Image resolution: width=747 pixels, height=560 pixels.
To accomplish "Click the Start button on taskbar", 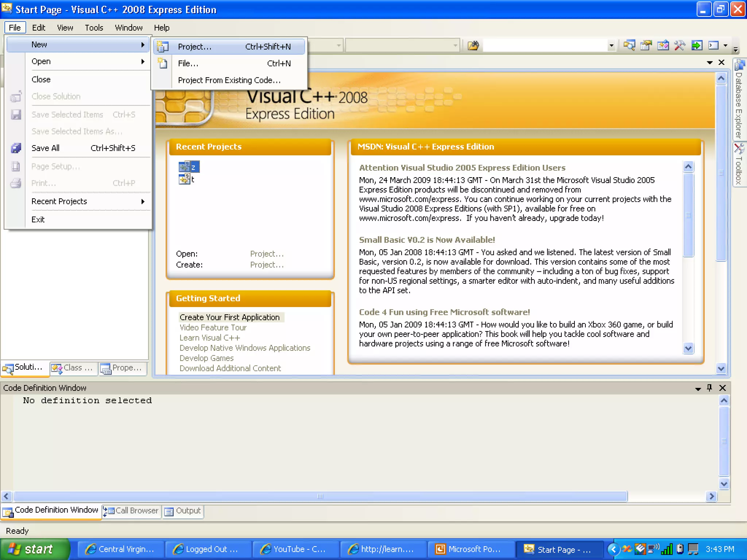I will 35,549.
